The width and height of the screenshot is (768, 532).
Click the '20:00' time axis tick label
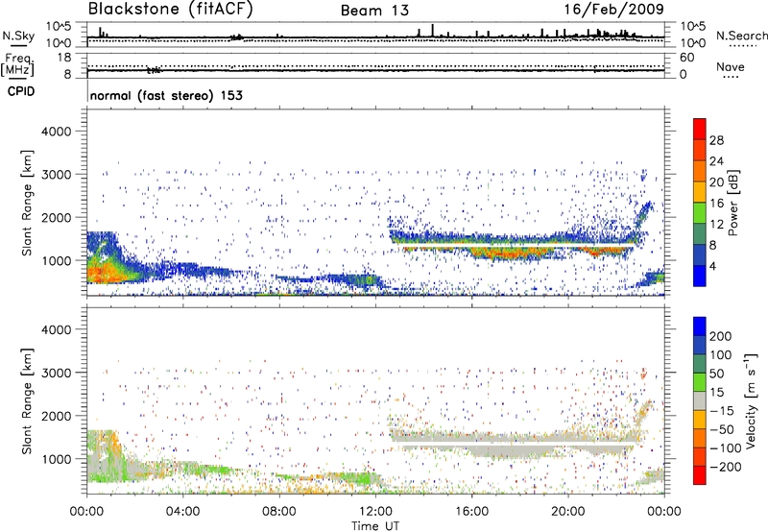tap(567, 512)
